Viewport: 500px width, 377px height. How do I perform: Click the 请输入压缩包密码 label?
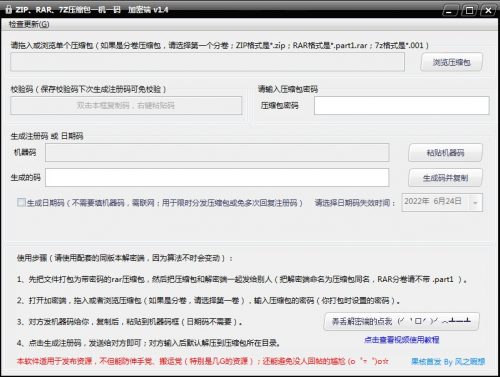[288, 89]
